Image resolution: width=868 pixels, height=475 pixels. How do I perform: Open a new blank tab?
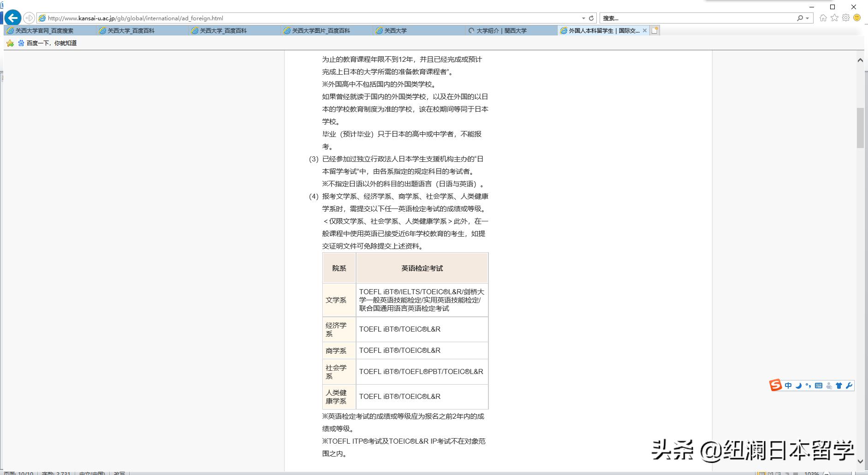pyautogui.click(x=655, y=30)
